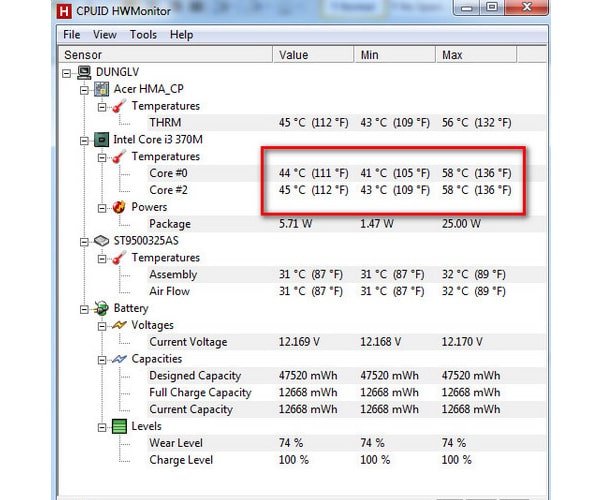The image size is (600, 500).
Task: Collapse the Levels node
Action: coord(102,427)
